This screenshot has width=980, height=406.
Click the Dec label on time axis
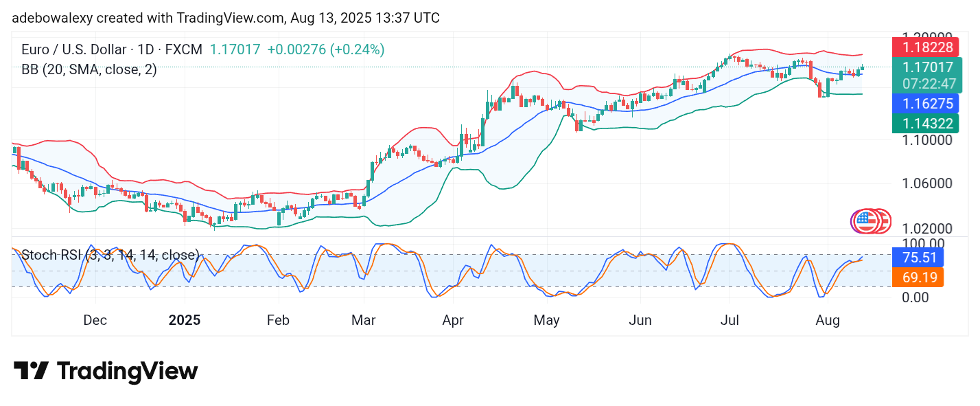click(x=95, y=320)
